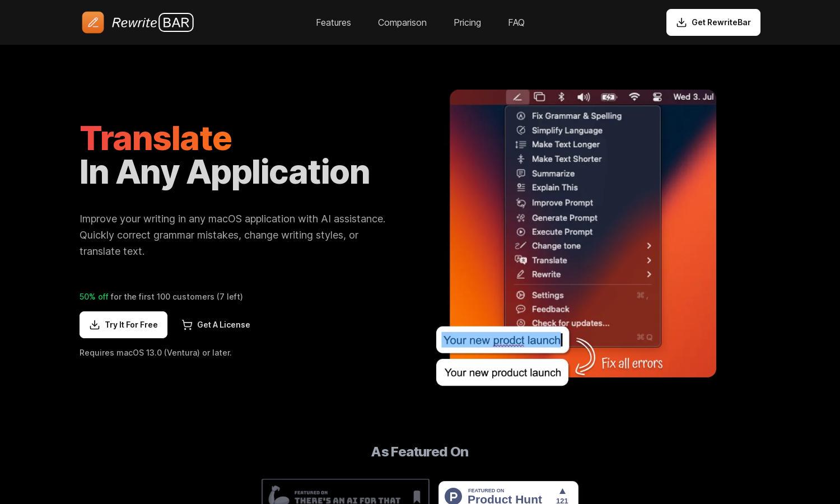Click the battery charging icon in menu bar
The width and height of the screenshot is (840, 504).
point(609,97)
